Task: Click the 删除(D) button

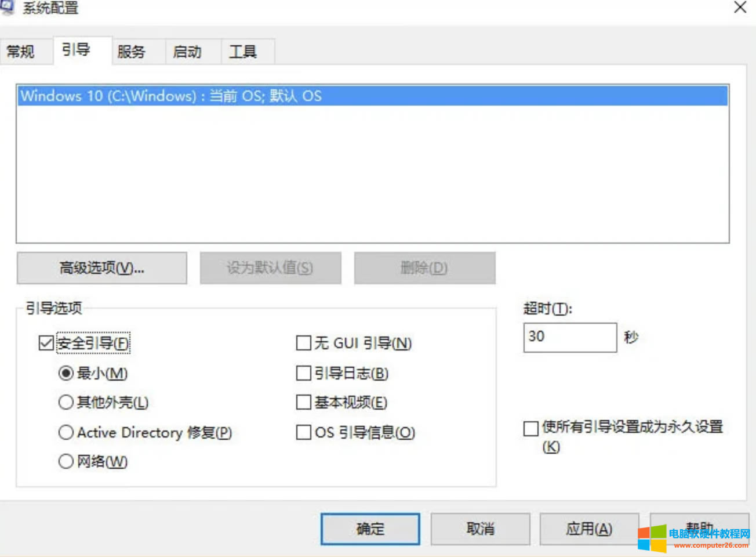Action: click(x=424, y=268)
